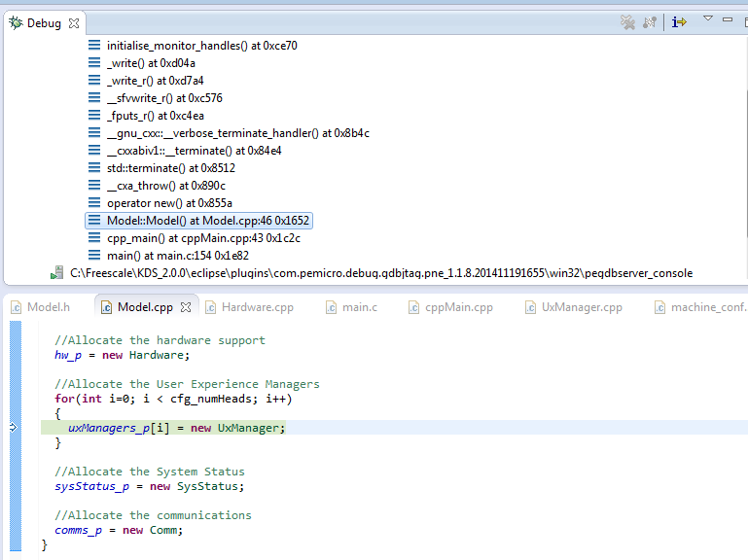
Task: Click the stack frame icon beside std::terminate()
Action: (94, 168)
